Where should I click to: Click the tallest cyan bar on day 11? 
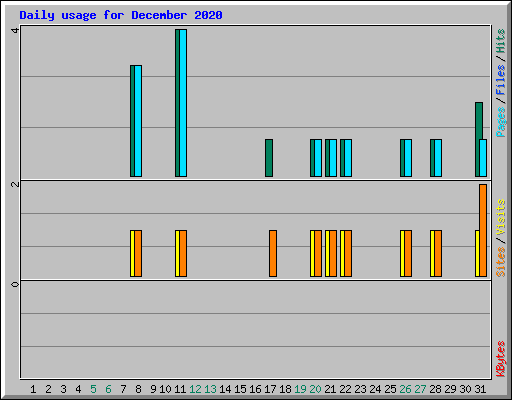[183, 103]
